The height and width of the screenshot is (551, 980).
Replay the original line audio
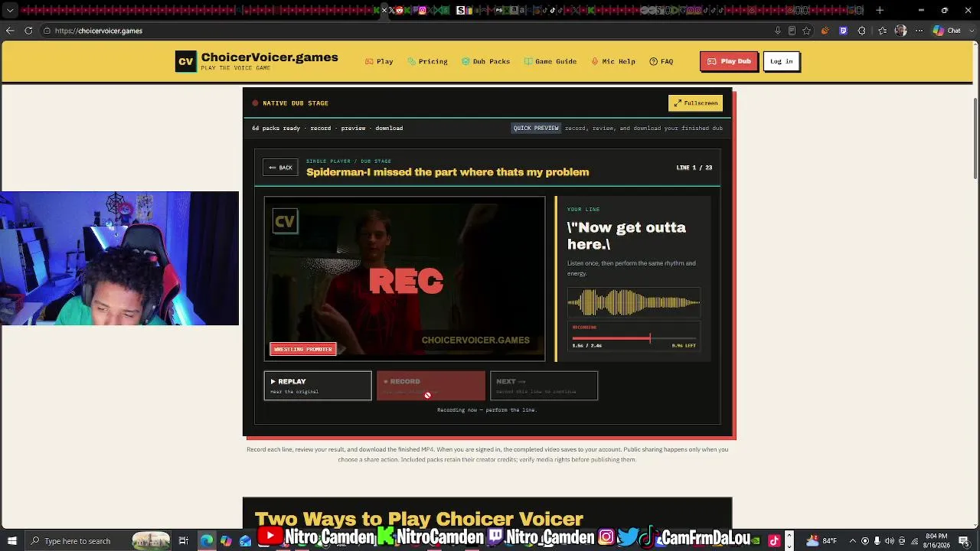click(318, 386)
